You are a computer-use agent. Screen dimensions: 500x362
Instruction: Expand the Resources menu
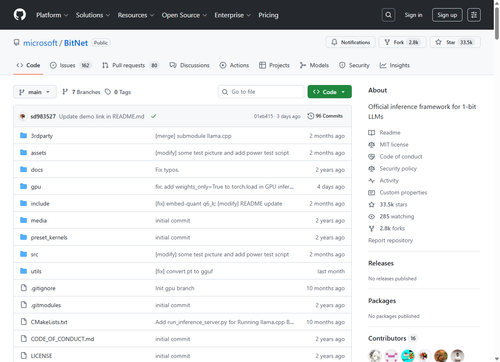tap(136, 15)
